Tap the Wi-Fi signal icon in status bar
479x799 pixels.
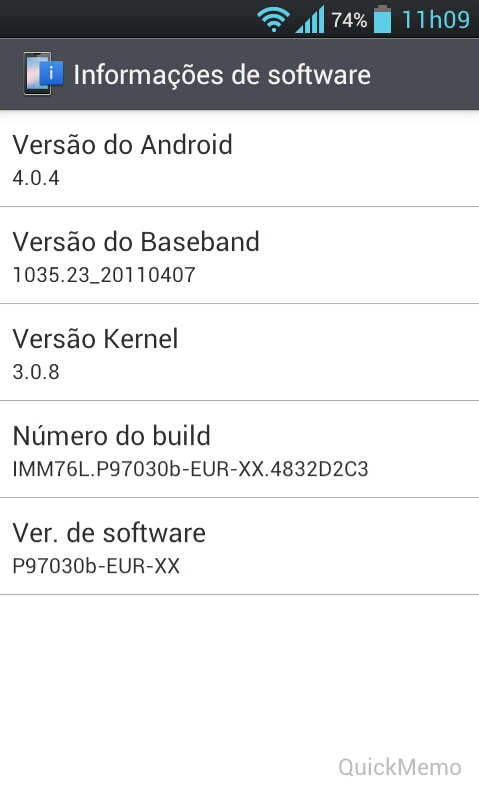pyautogui.click(x=274, y=20)
